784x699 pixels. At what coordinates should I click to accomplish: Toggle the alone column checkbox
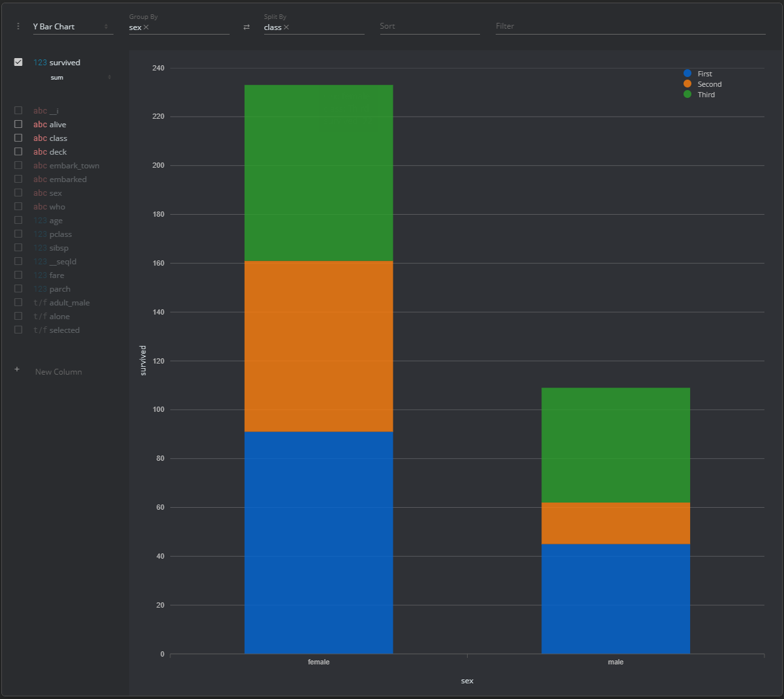tap(18, 316)
